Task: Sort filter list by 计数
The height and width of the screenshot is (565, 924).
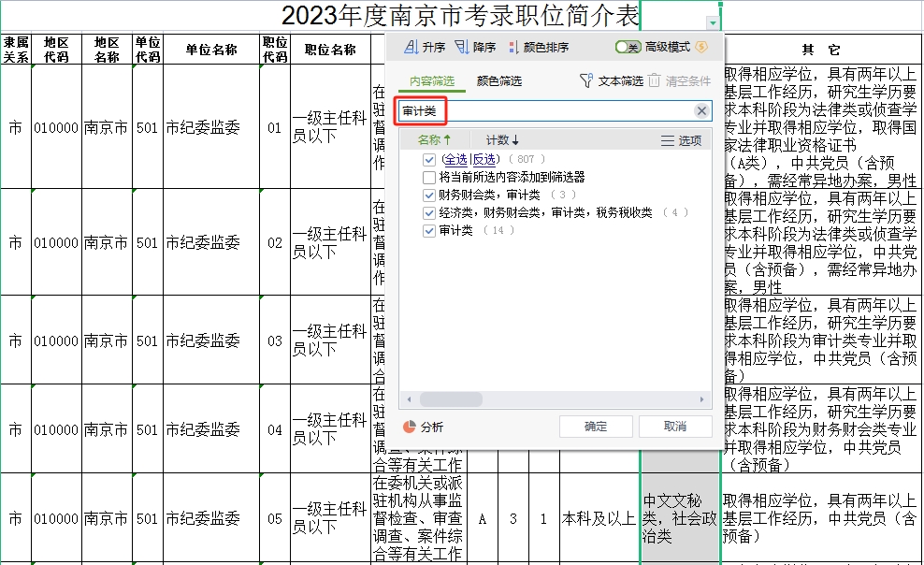Action: point(502,140)
